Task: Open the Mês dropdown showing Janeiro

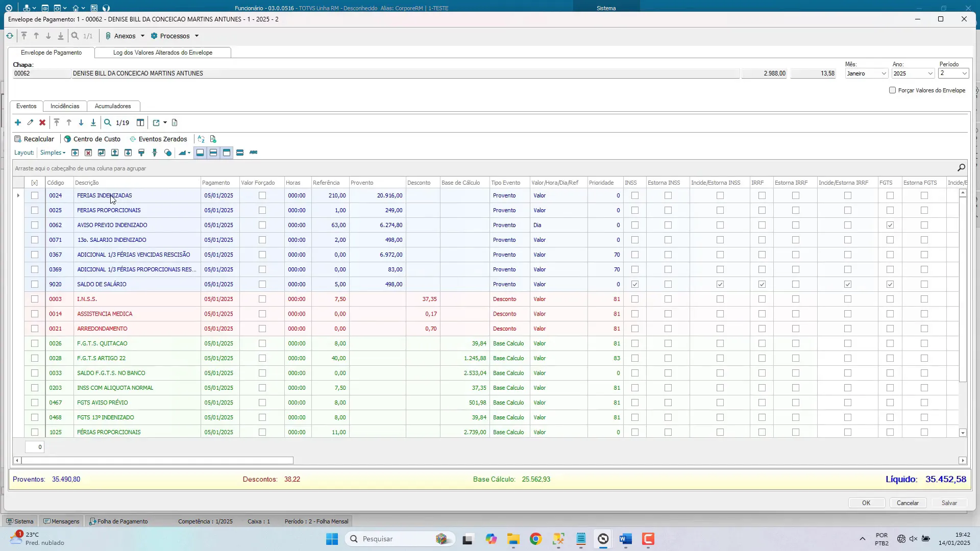Action: [884, 74]
